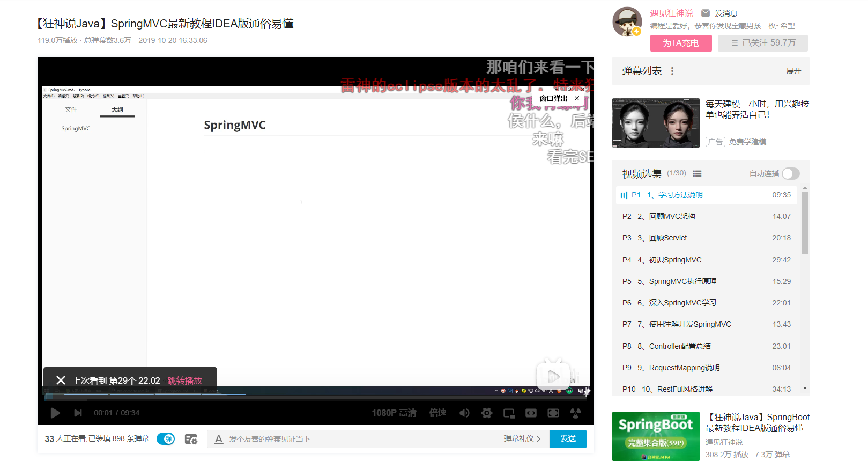The width and height of the screenshot is (868, 461).
Task: Select episode P4 初识SpringMVC
Action: (707, 260)
